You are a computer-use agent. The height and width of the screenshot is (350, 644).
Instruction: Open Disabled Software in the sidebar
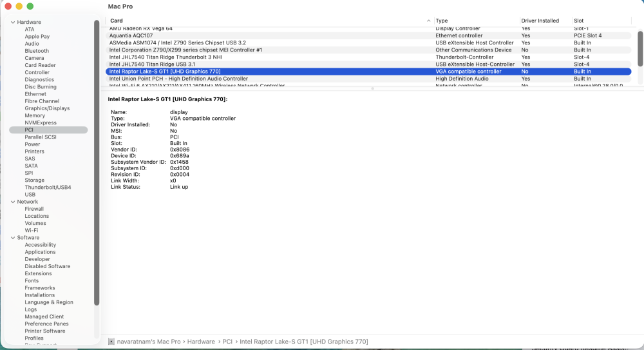(47, 266)
